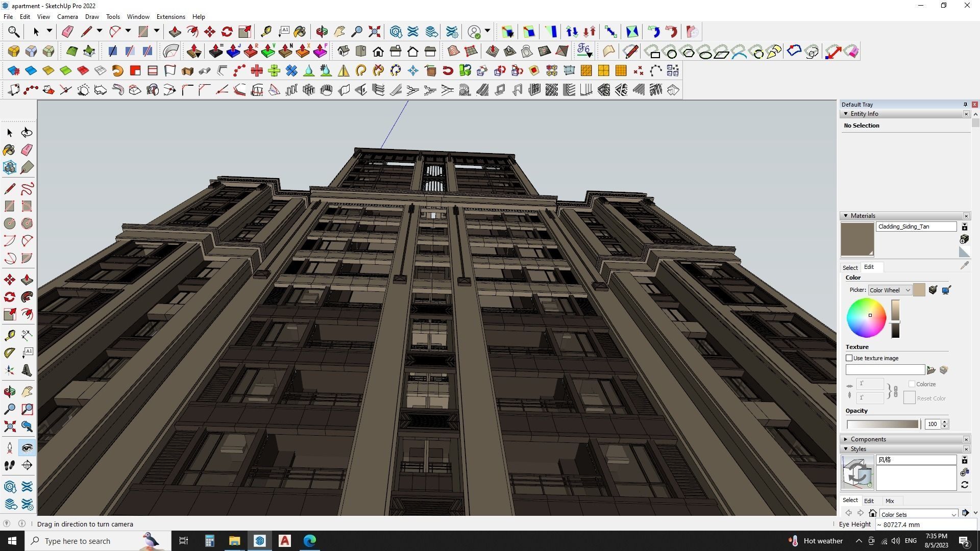Viewport: 980px width, 551px height.
Task: Switch to Materials Select tab
Action: (x=850, y=268)
